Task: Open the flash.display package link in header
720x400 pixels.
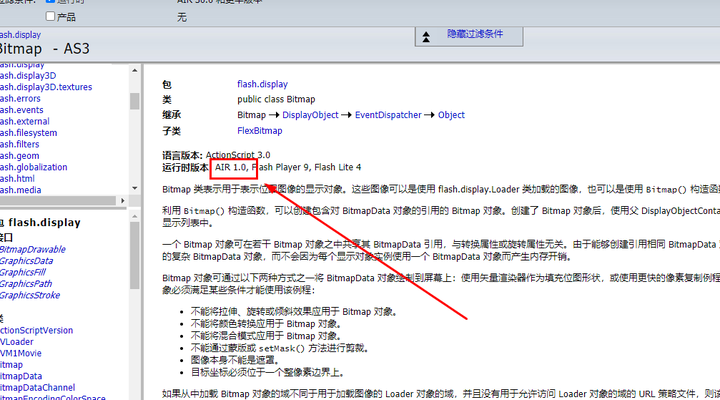Action: tap(20, 35)
